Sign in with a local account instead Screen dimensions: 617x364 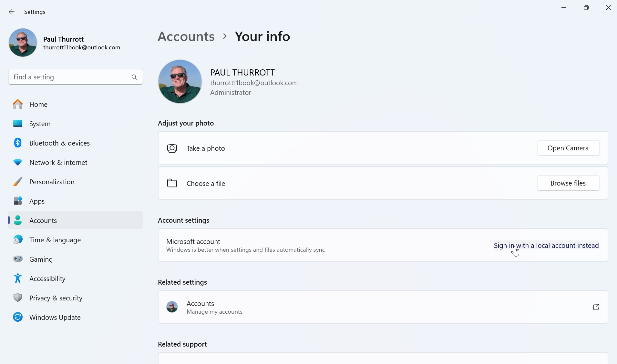coord(546,245)
